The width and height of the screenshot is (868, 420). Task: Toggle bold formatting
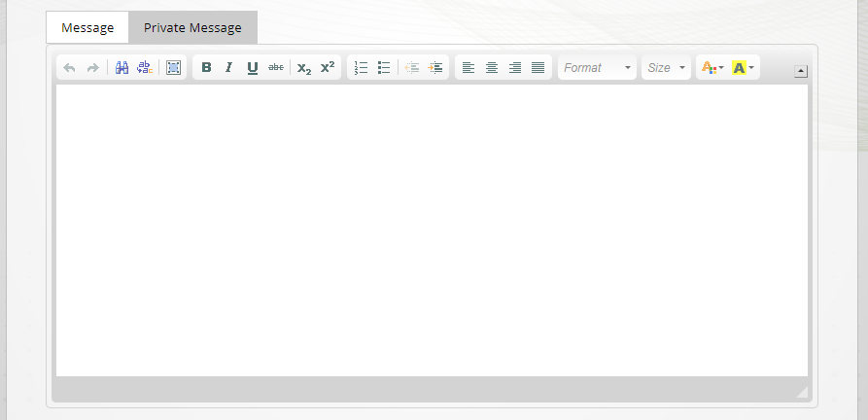pos(206,68)
